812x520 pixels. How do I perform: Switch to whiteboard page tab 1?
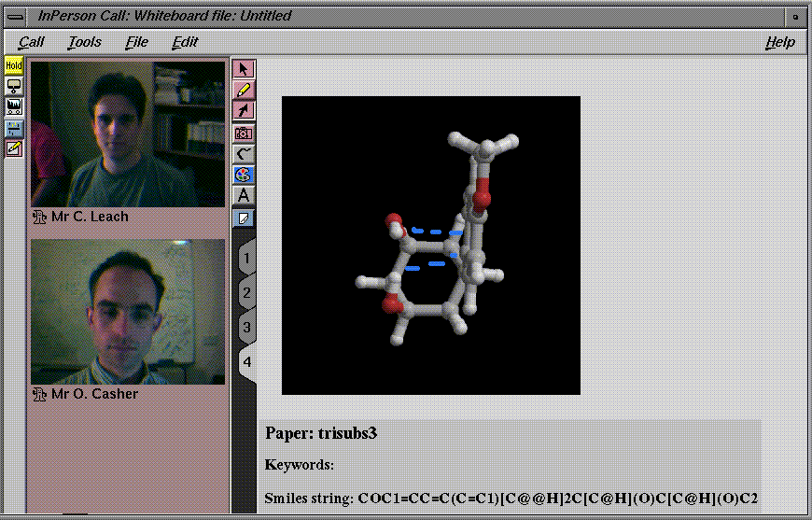pos(246,258)
